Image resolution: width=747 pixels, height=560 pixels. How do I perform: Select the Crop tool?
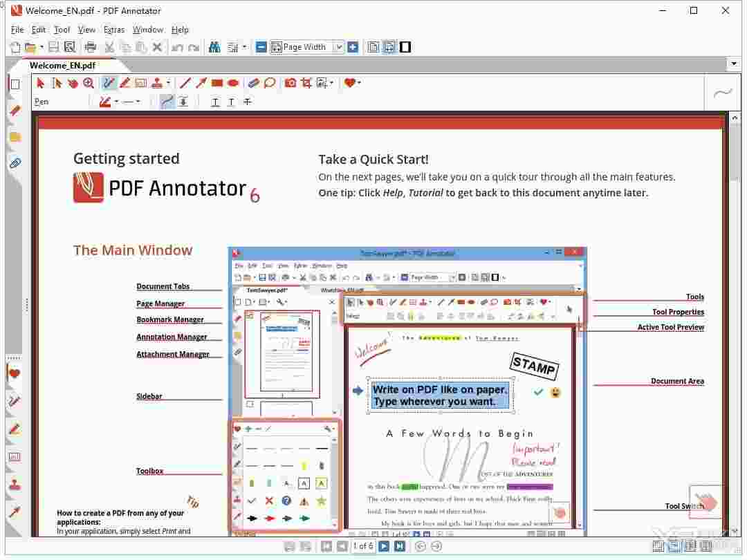point(306,84)
